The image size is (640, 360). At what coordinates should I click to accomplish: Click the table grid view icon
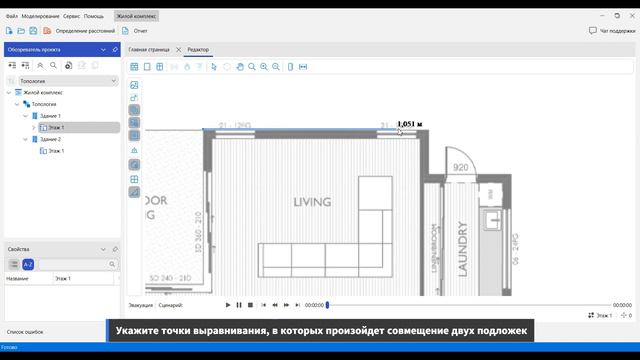click(134, 67)
